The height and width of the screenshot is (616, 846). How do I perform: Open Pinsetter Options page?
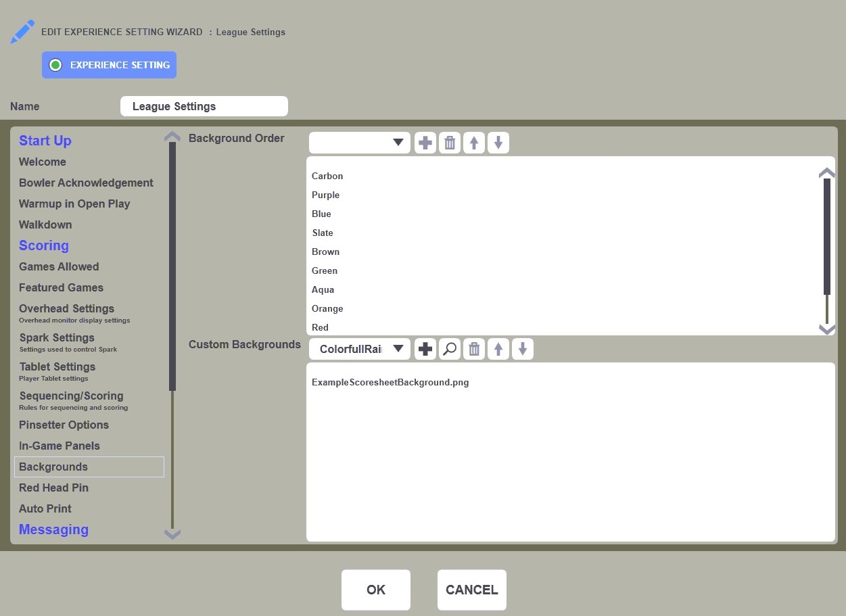(x=64, y=425)
